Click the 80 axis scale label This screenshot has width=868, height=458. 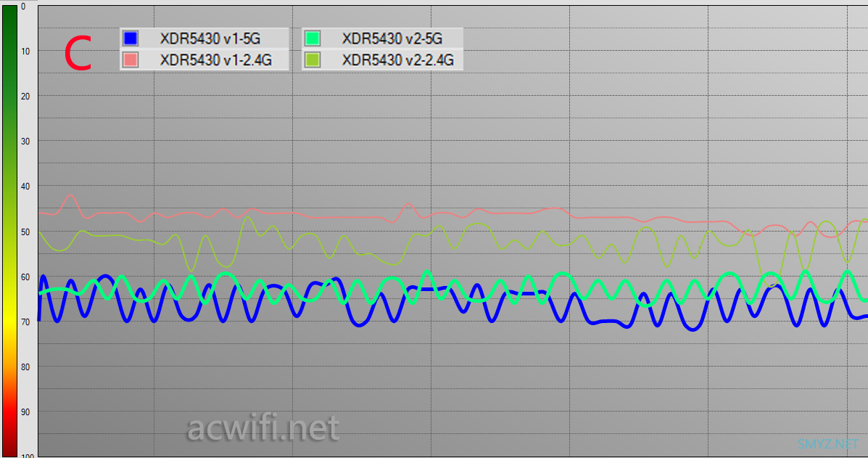pos(25,367)
